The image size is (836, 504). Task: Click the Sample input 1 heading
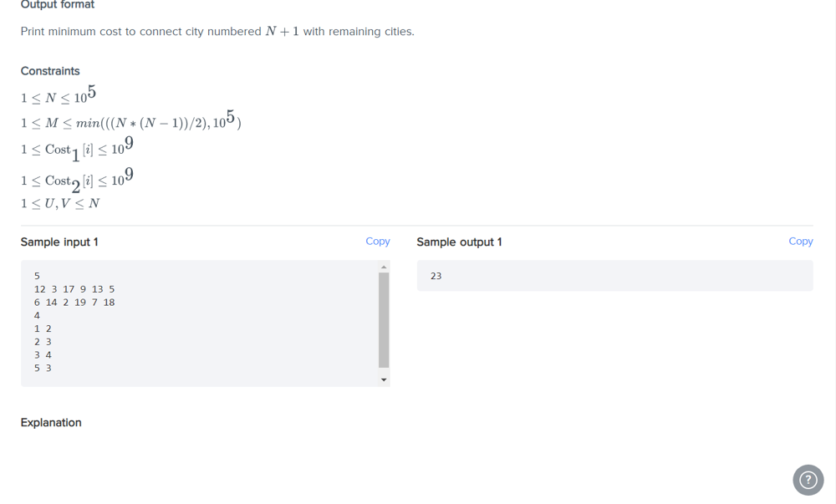coord(59,242)
